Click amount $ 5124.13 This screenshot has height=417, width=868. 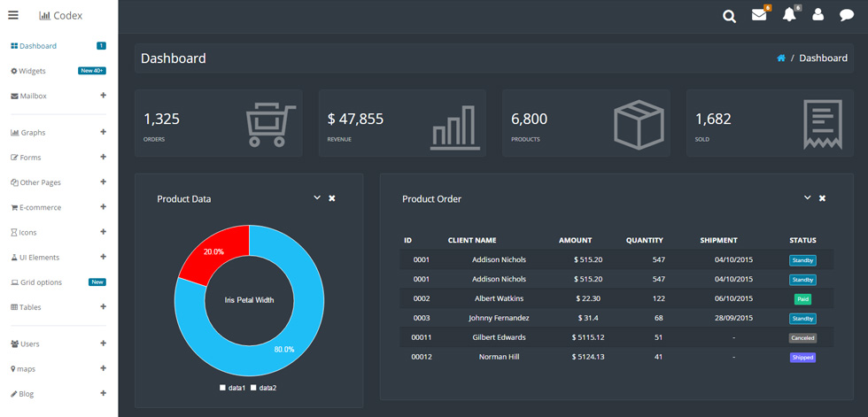coord(588,357)
